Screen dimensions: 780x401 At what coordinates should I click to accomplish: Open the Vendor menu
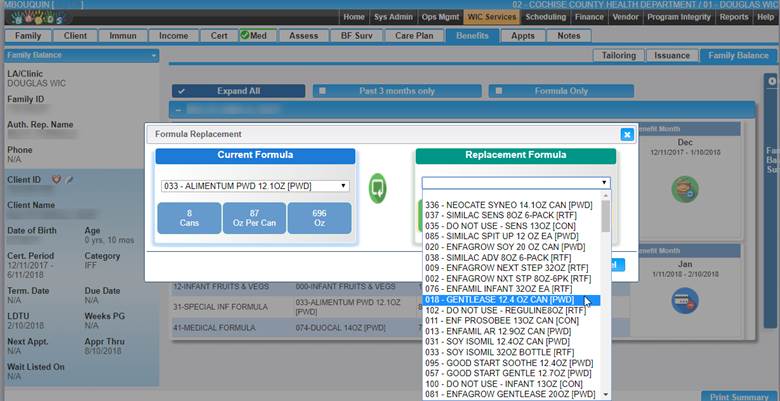625,17
